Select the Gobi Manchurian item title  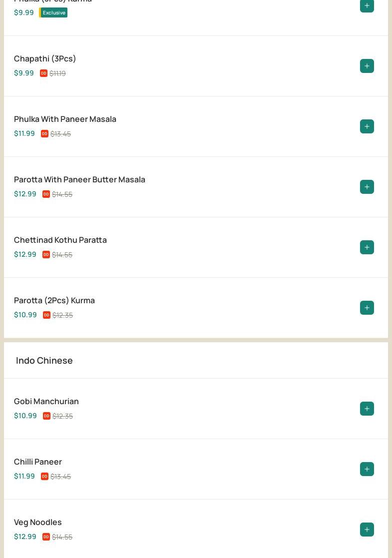point(46,402)
